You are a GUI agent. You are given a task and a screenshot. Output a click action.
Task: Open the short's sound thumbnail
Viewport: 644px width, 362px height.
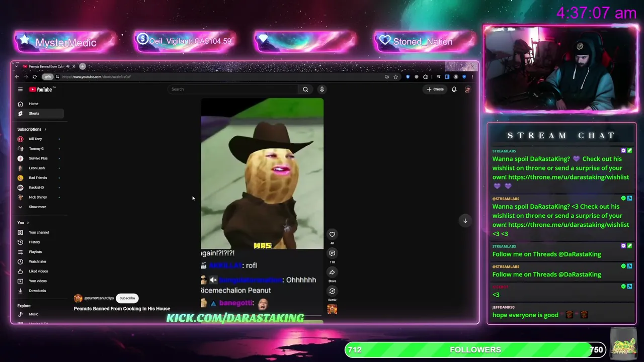[x=332, y=309]
